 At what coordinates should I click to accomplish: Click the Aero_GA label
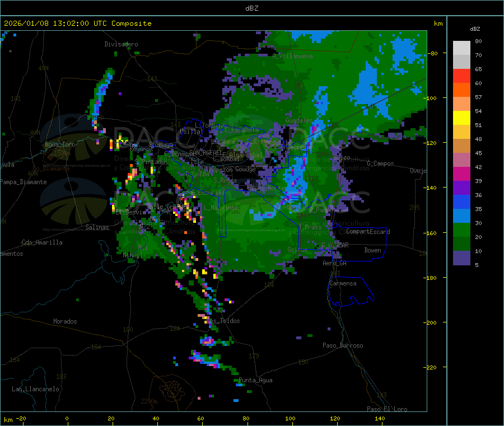[x=335, y=263]
